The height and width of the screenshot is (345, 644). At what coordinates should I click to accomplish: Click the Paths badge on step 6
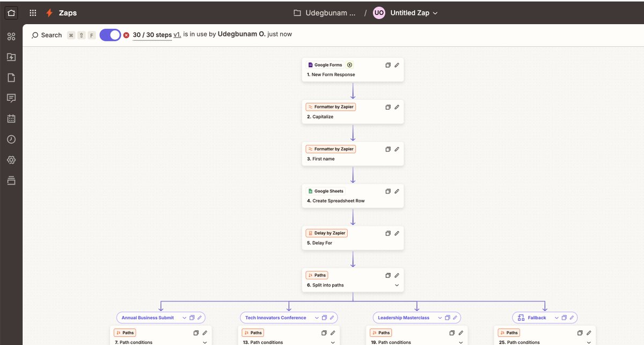[317, 275]
